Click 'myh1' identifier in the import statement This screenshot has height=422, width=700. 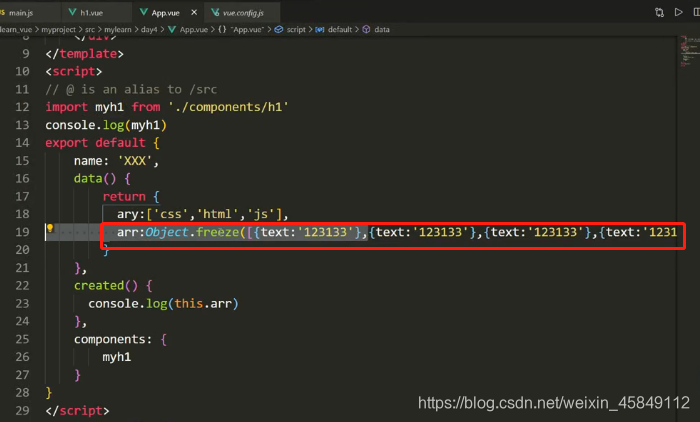tap(109, 107)
